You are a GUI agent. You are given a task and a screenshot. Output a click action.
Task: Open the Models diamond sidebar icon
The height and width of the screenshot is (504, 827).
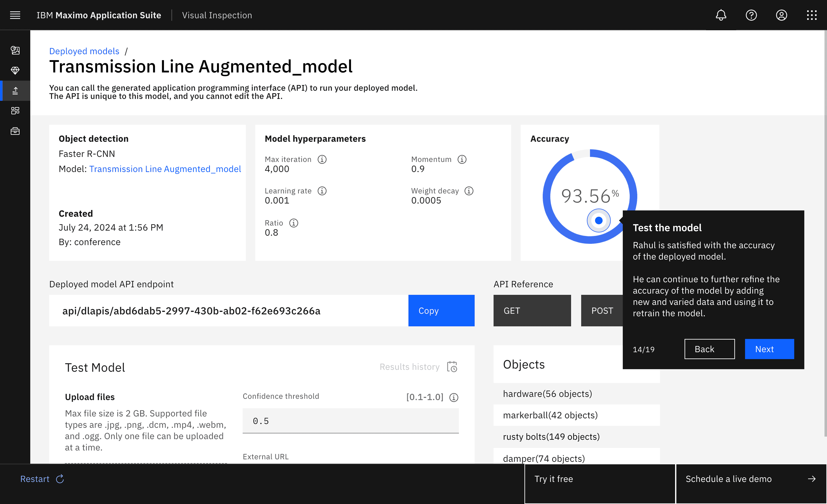[15, 70]
